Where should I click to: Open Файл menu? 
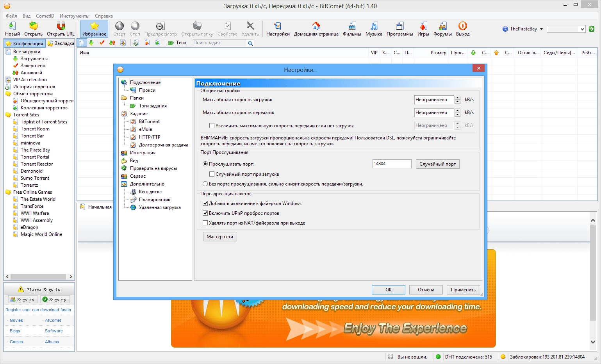point(11,16)
